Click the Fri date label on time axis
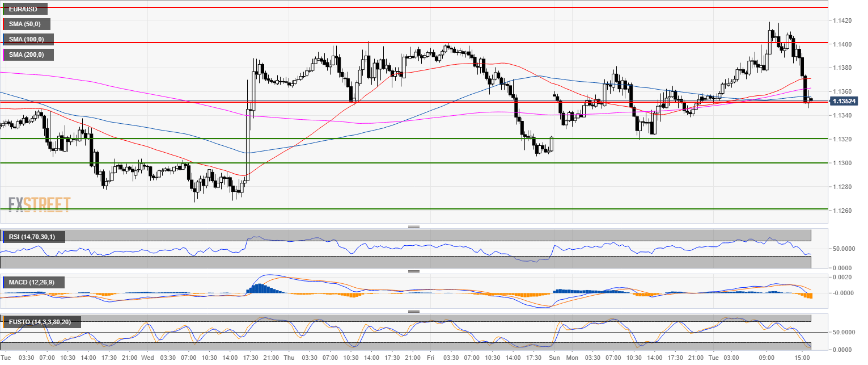This screenshot has width=868, height=365. tap(430, 358)
